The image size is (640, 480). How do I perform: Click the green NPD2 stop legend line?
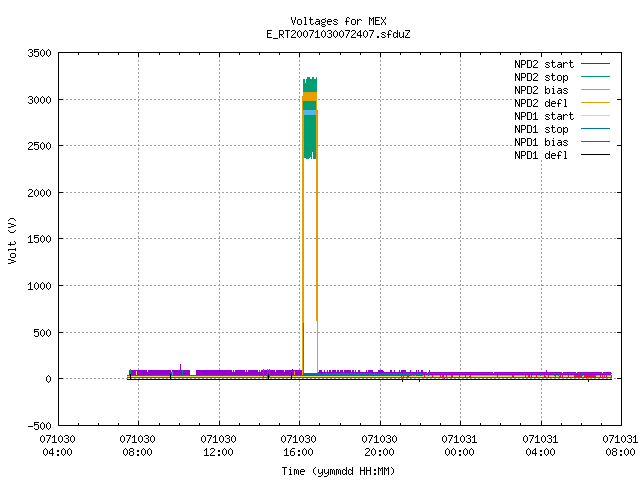pyautogui.click(x=595, y=77)
